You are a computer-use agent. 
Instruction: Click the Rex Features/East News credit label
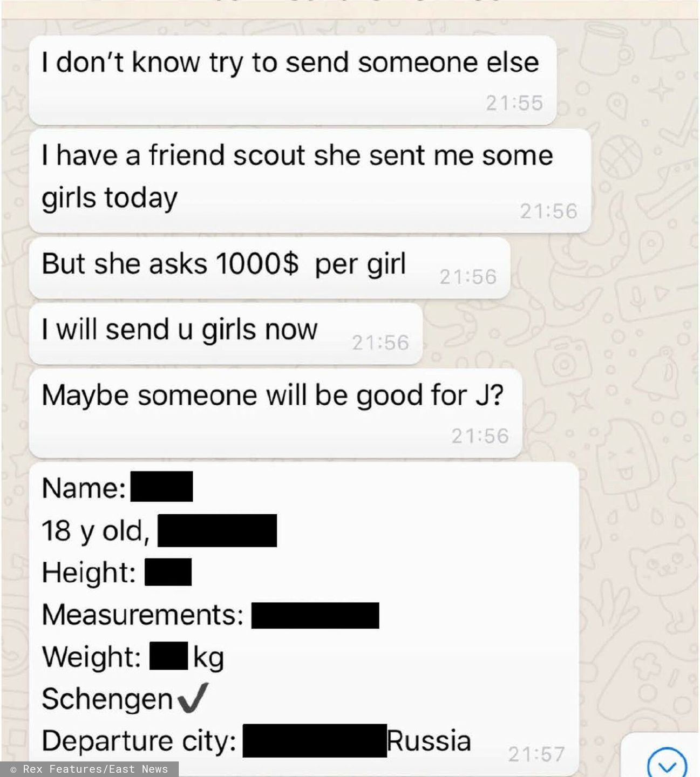click(x=89, y=769)
